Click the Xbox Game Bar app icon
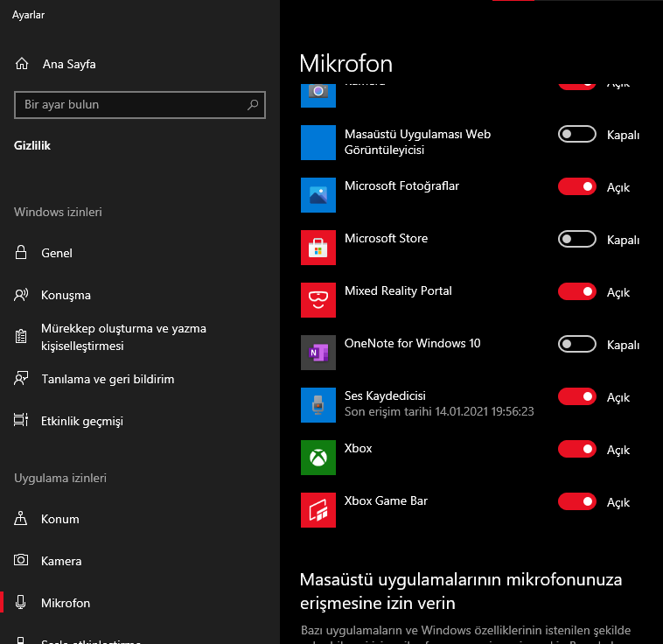Viewport: 663px width, 644px height. 318,510
